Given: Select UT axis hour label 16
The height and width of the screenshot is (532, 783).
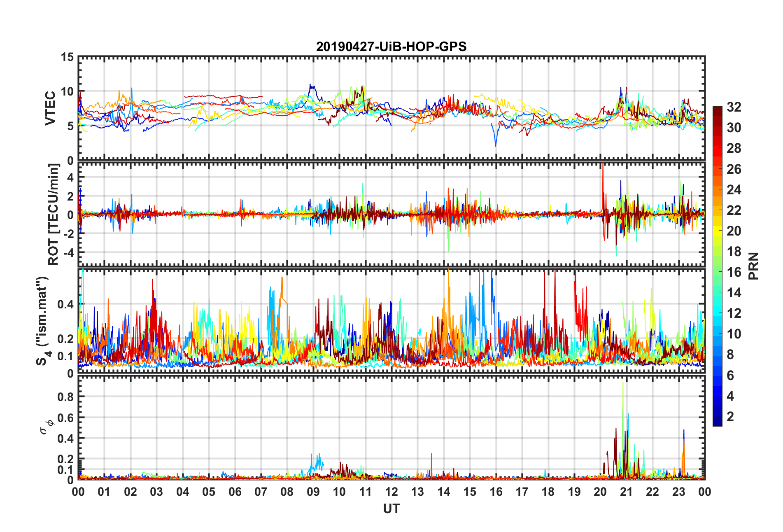Looking at the screenshot, I should click(496, 492).
